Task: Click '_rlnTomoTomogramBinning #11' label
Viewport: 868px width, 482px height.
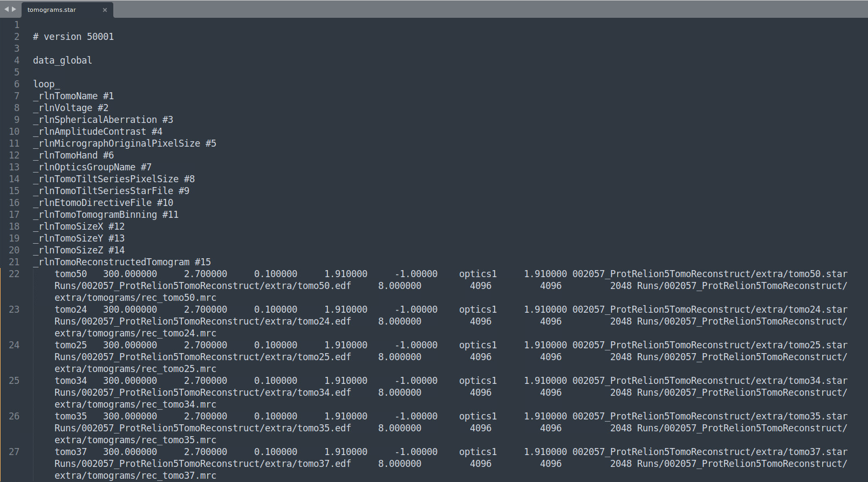Action: 106,215
